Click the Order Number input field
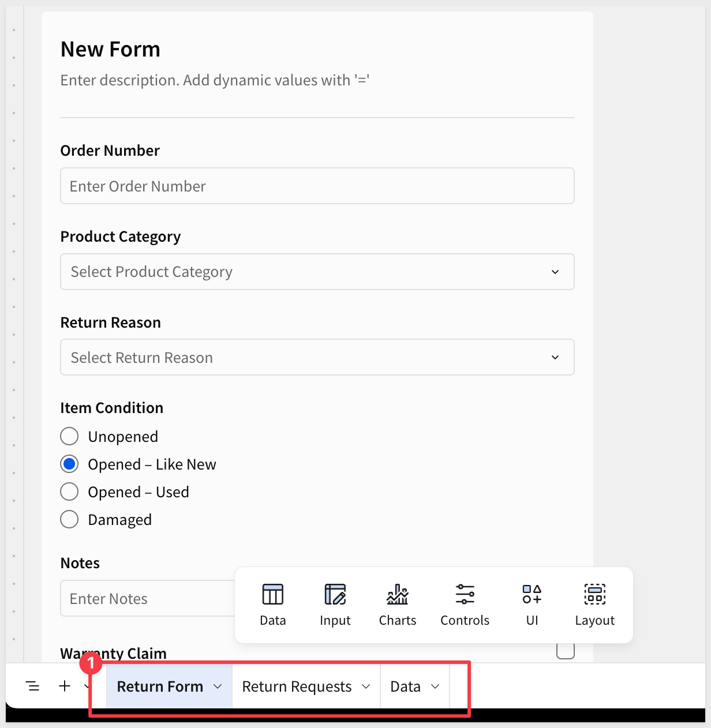711x728 pixels. tap(317, 186)
